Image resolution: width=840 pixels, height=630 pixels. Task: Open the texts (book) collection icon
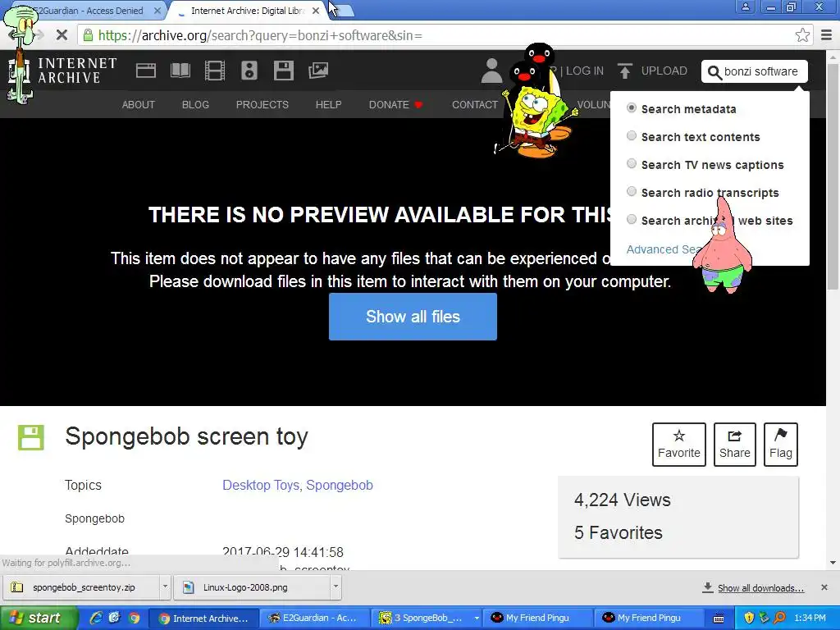pyautogui.click(x=180, y=71)
